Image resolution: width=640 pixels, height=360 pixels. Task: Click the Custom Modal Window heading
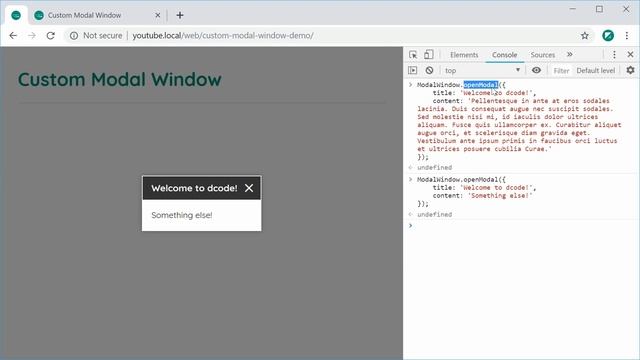[x=120, y=79]
